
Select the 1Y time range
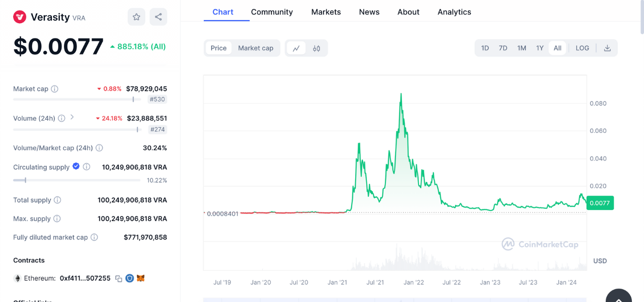pyautogui.click(x=540, y=48)
